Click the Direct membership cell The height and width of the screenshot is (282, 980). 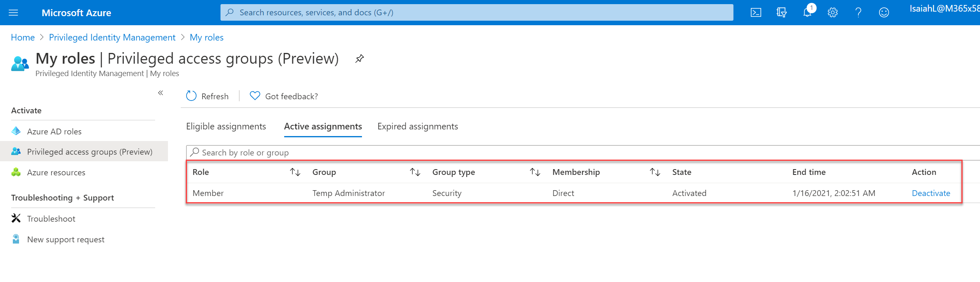pyautogui.click(x=563, y=193)
